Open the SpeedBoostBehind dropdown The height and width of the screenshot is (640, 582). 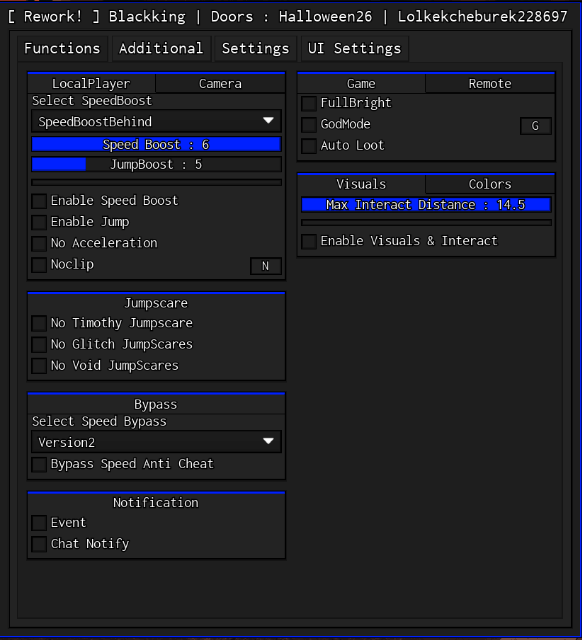click(156, 121)
